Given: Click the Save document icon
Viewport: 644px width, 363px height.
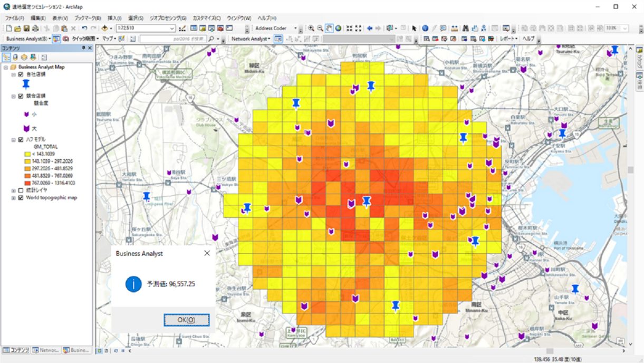Looking at the screenshot, I should (x=26, y=28).
